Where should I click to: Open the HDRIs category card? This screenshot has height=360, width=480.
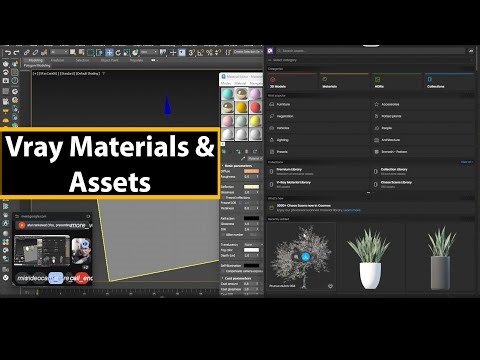click(x=397, y=82)
